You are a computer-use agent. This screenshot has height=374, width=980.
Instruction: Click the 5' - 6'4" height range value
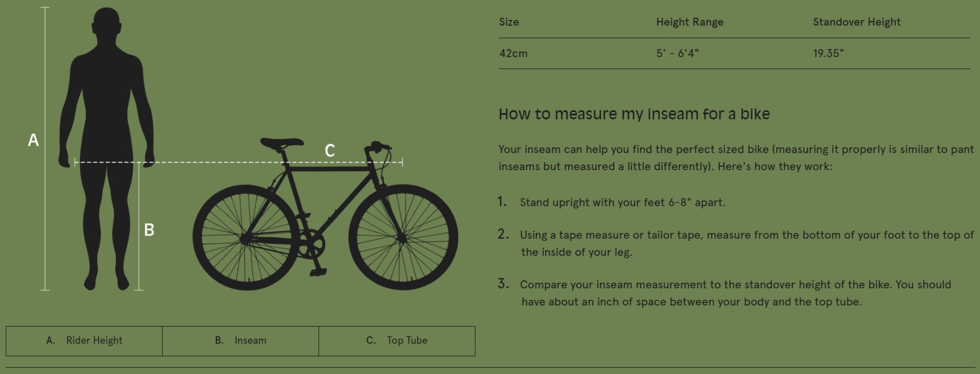click(x=677, y=54)
